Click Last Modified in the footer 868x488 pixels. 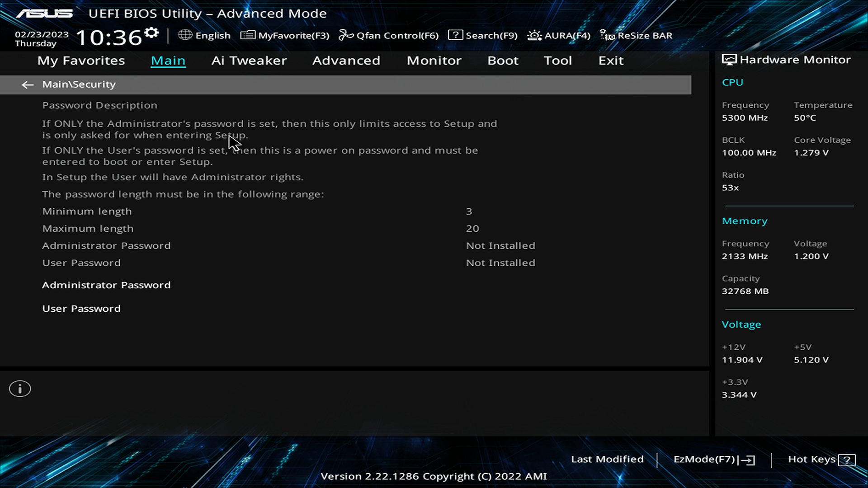[607, 459]
